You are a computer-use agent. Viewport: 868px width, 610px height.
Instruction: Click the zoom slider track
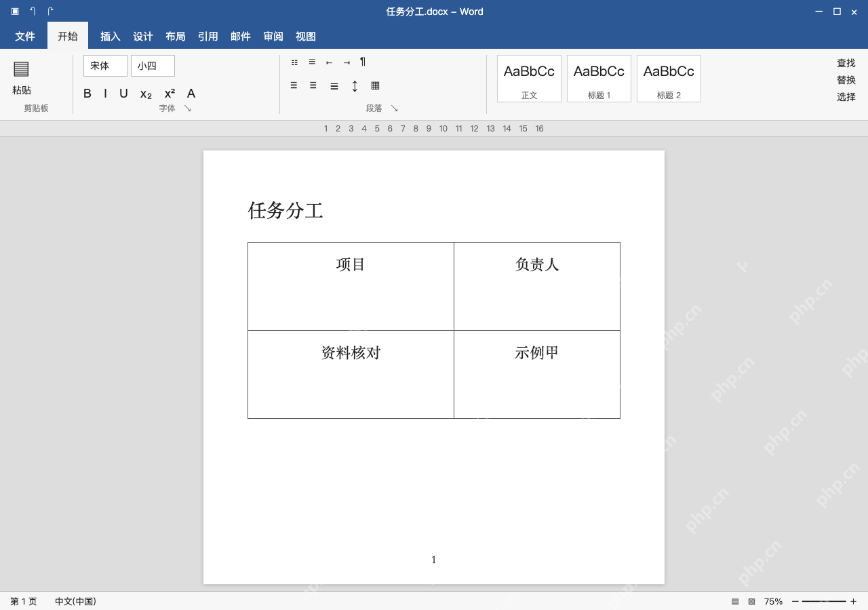pos(824,601)
